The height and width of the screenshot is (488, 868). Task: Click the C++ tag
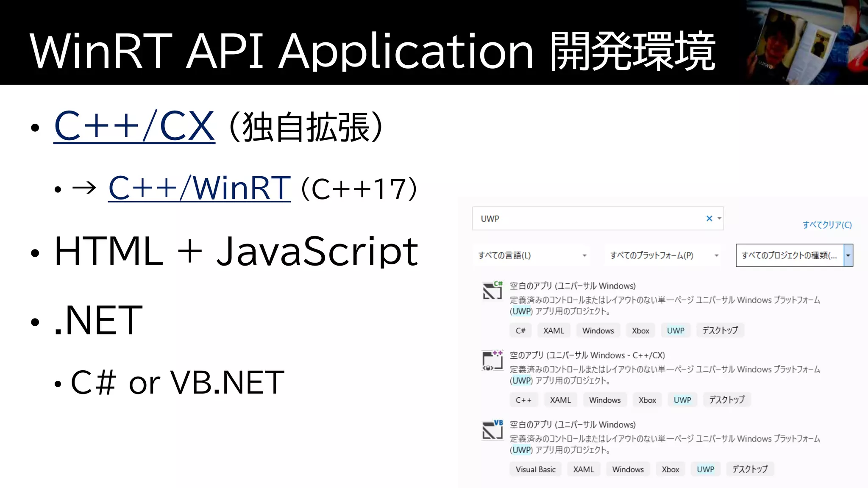(523, 400)
